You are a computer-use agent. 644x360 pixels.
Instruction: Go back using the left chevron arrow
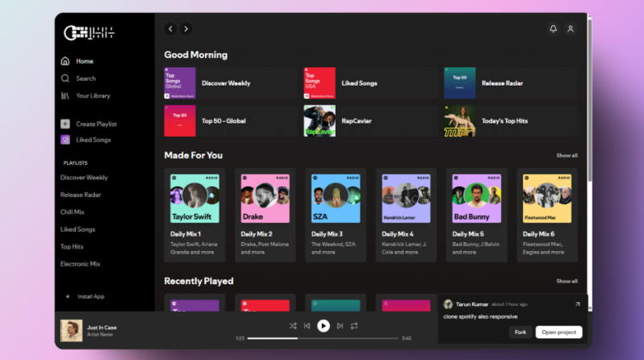pos(170,29)
